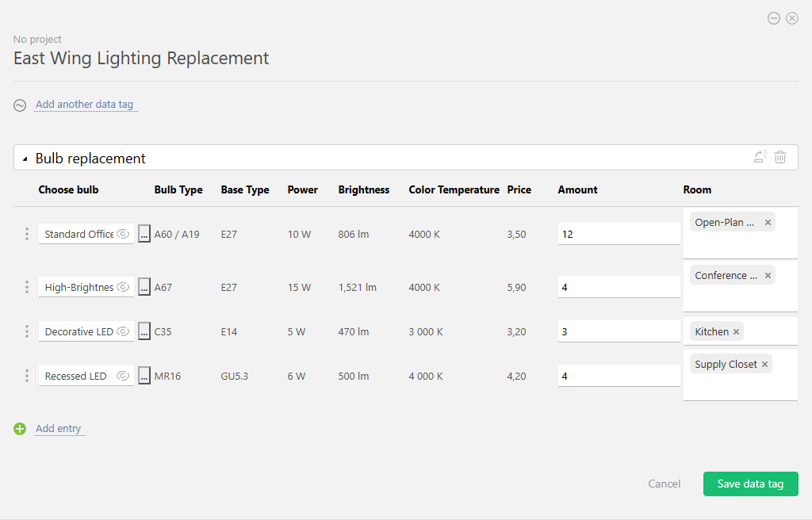
Task: Open the Add another data tag link
Action: [x=84, y=104]
